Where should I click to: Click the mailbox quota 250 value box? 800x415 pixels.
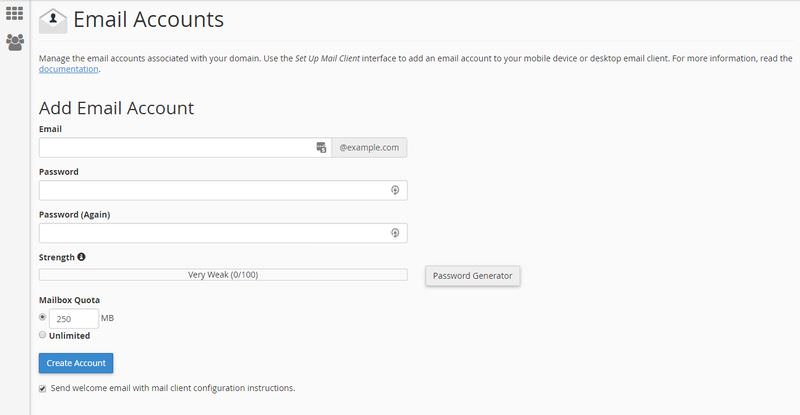click(73, 319)
